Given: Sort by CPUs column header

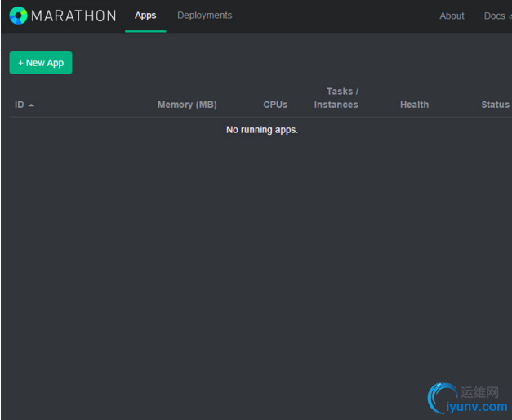Looking at the screenshot, I should tap(275, 105).
